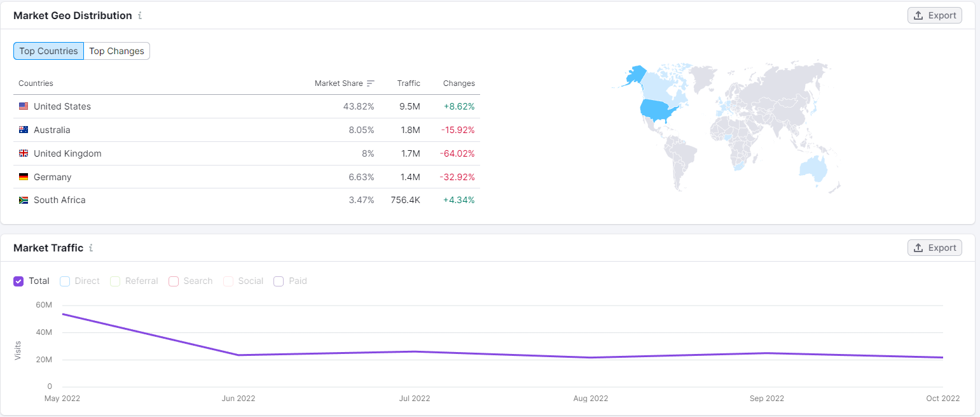
Task: Enable the Direct traffic checkbox
Action: 65,281
